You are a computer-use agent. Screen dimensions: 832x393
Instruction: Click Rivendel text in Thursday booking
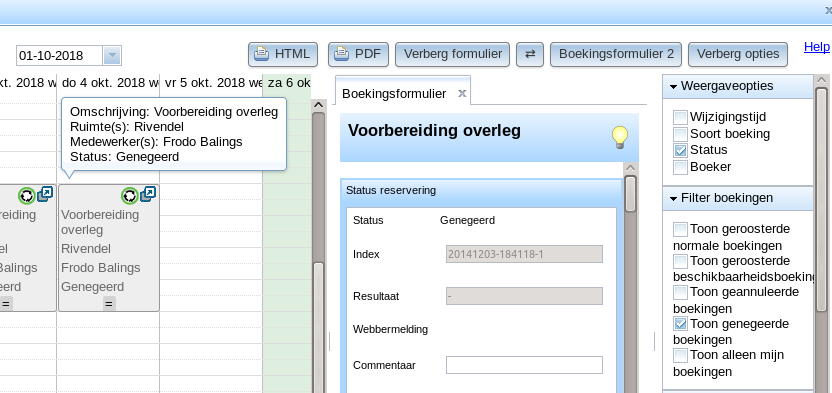(x=86, y=249)
